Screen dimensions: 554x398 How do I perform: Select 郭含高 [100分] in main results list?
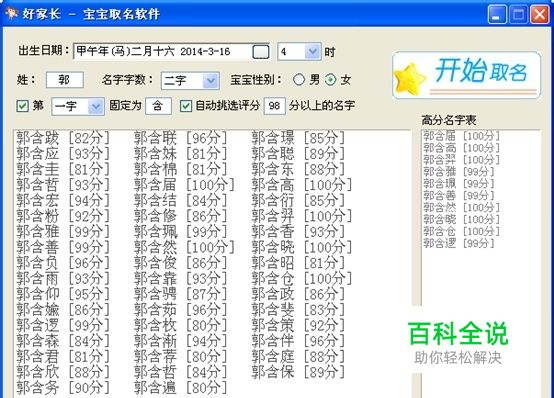[x=302, y=185]
